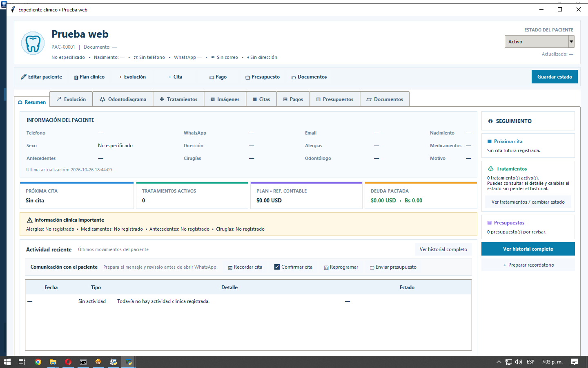Open the Estado del paciente dropdown

coord(539,42)
